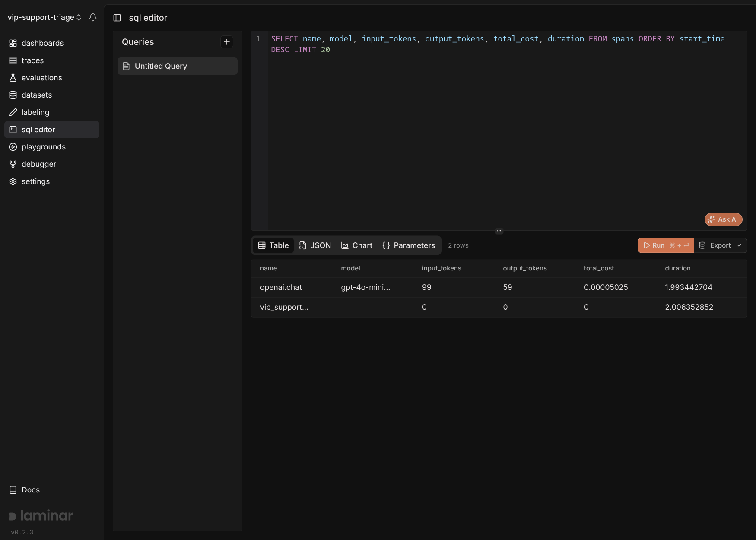The height and width of the screenshot is (540, 756).
Task: Switch to the JSON results tab
Action: click(315, 245)
